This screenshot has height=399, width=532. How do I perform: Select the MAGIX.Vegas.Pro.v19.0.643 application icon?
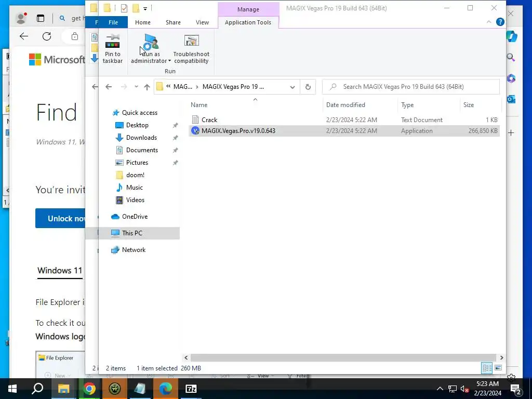pyautogui.click(x=195, y=130)
